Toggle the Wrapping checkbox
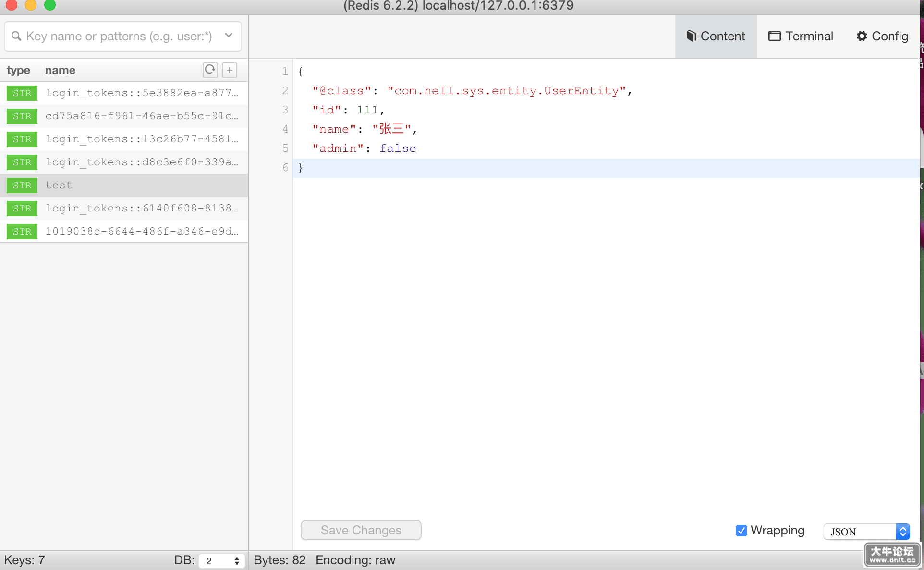The width and height of the screenshot is (924, 570). coord(741,530)
